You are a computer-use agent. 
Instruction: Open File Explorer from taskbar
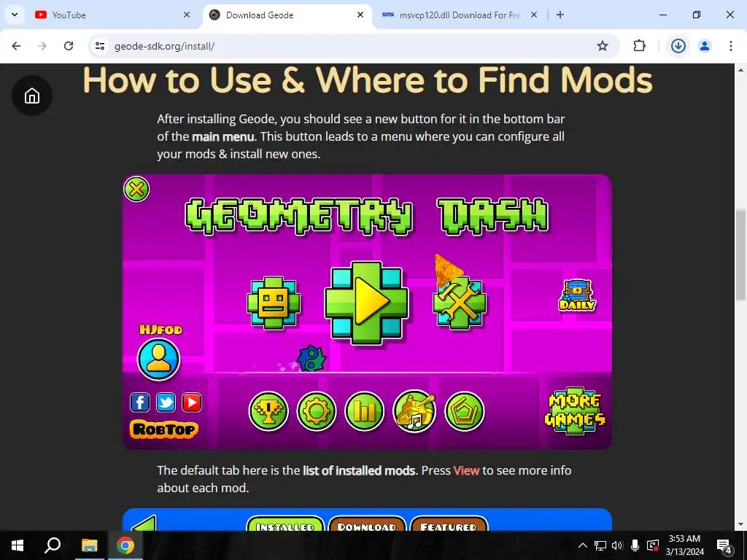(x=89, y=545)
